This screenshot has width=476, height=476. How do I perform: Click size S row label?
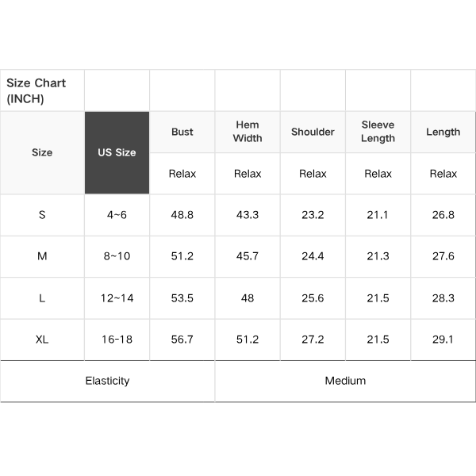click(42, 215)
